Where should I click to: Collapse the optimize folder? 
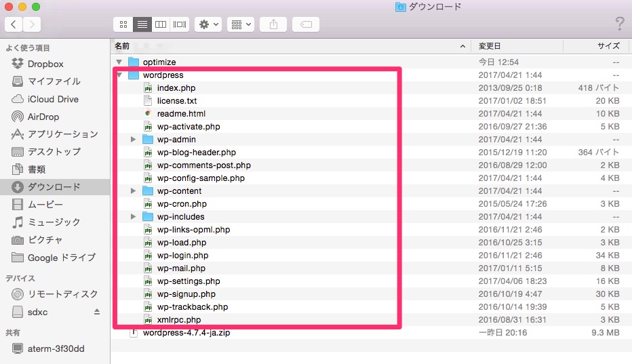coord(119,62)
